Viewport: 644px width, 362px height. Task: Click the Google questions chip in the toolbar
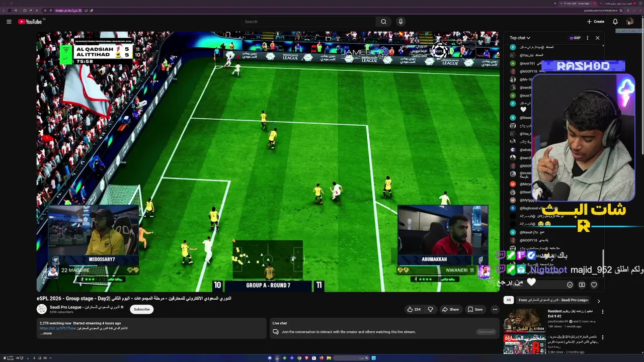pos(68,11)
